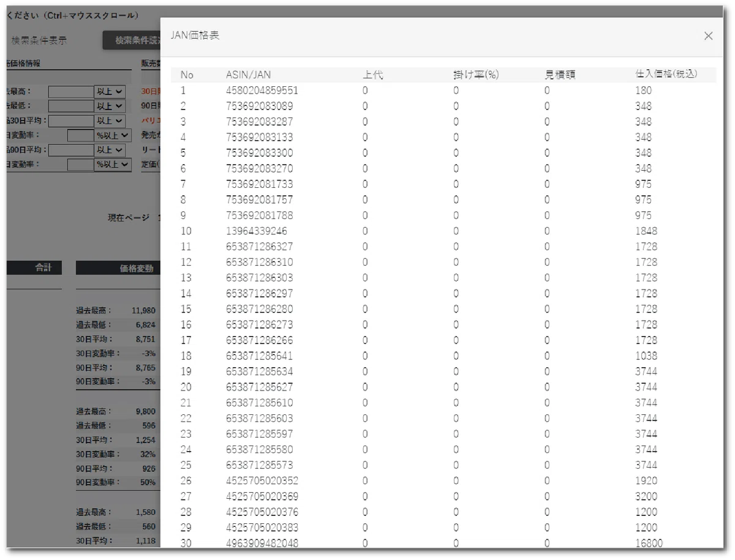
Task: Select JAN code 753692083287
Action: (x=259, y=122)
